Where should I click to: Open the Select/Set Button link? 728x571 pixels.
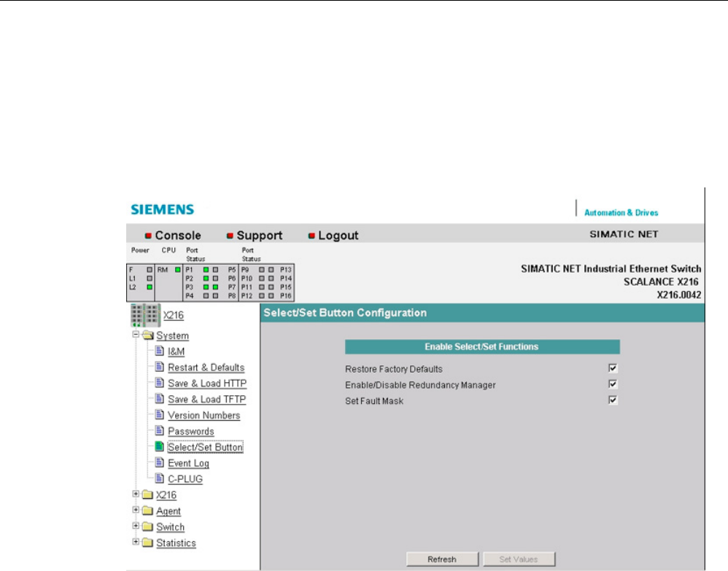click(205, 447)
